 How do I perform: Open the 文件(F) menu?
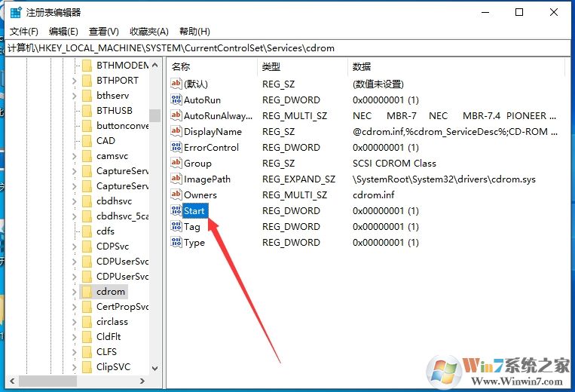point(24,32)
